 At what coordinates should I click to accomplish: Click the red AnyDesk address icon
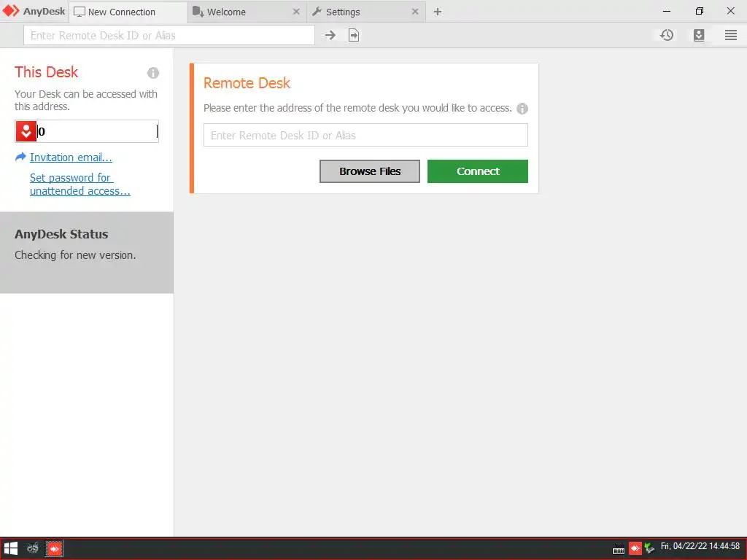[26, 131]
